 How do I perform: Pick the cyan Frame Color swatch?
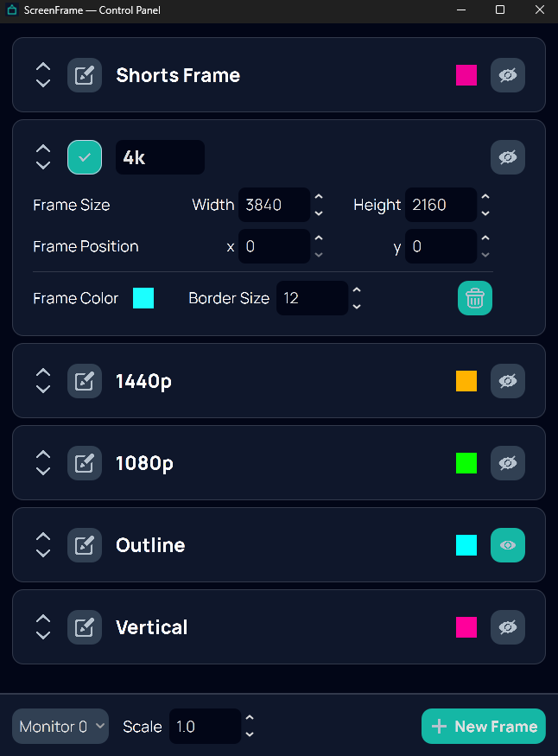pos(143,298)
